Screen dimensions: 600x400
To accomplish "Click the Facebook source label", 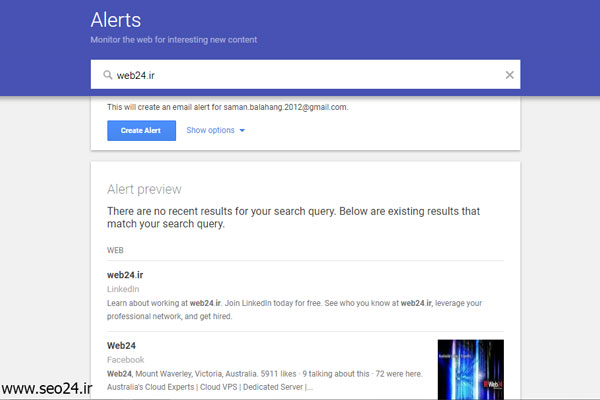I will tap(126, 360).
